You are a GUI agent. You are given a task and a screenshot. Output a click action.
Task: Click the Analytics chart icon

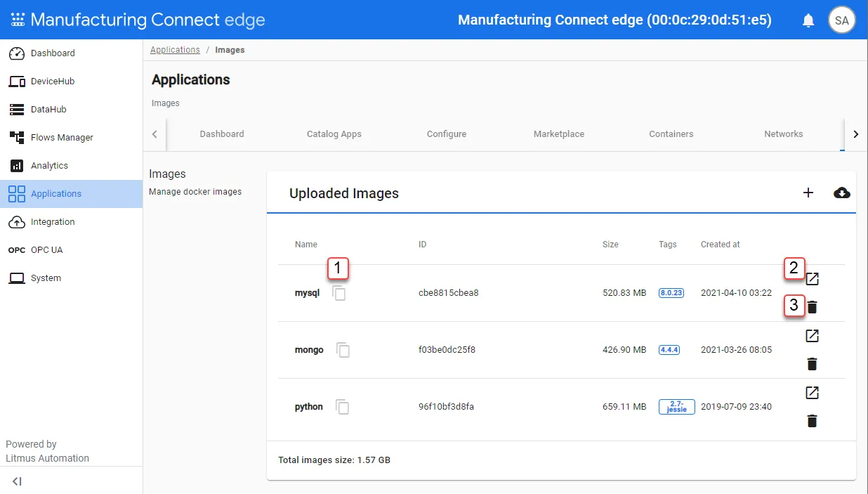point(17,166)
